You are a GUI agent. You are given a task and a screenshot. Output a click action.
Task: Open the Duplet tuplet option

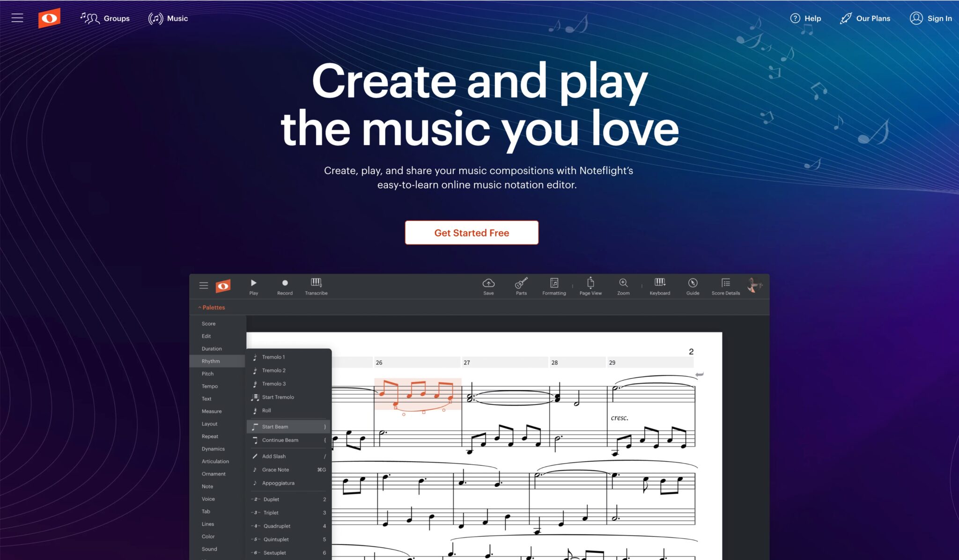pos(272,499)
